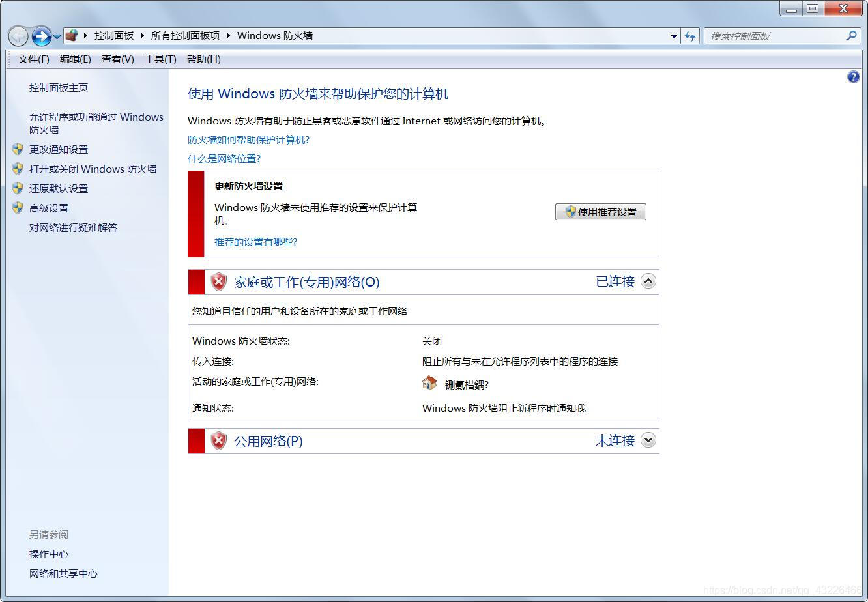Open the 文件(F) menu
The image size is (868, 602).
34,59
